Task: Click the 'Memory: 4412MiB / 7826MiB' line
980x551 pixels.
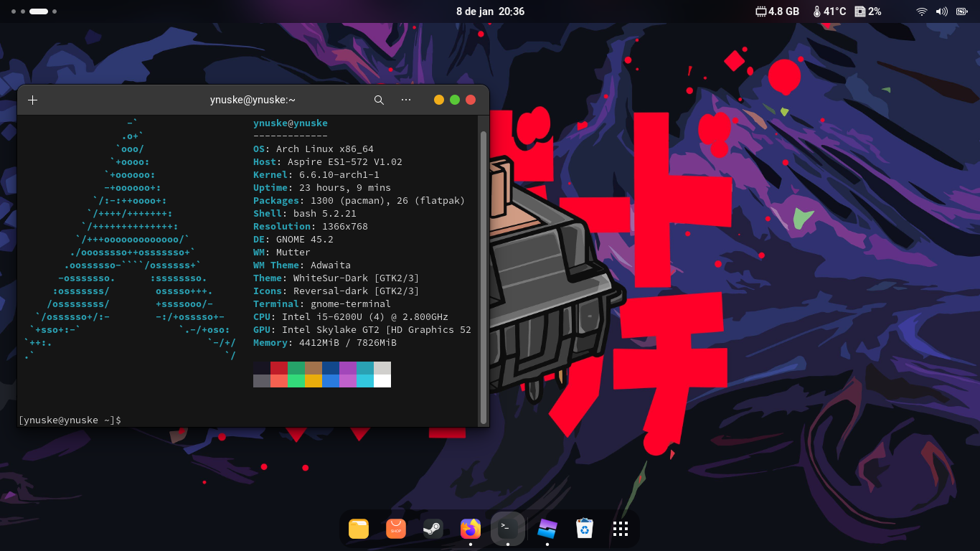Action: click(325, 342)
